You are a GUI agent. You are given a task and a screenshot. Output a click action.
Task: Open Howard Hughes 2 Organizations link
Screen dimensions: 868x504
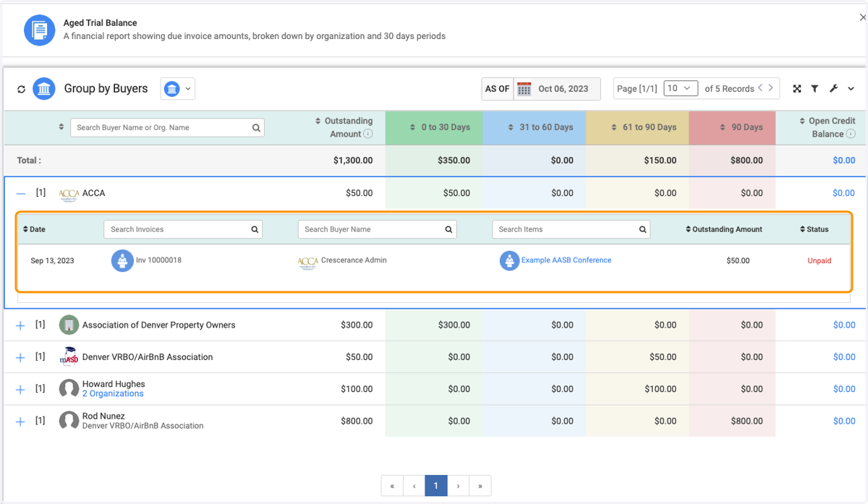click(113, 393)
